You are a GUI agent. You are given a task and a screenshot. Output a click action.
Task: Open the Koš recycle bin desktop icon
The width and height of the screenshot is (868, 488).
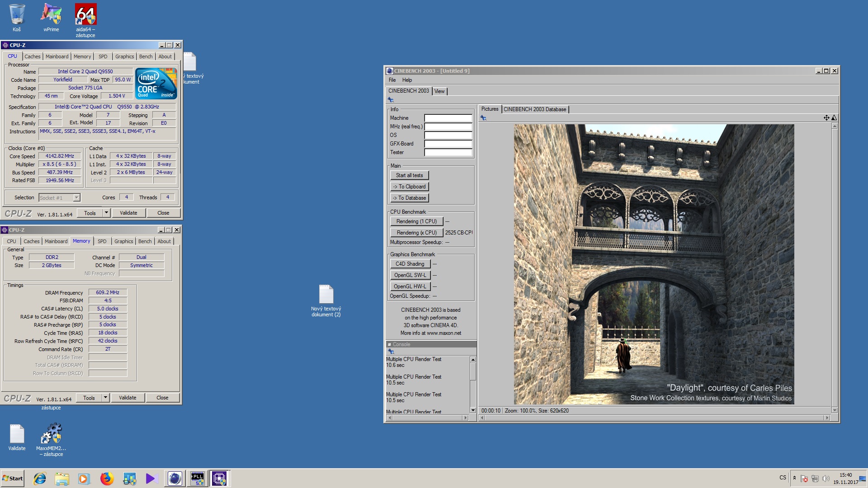tap(17, 18)
